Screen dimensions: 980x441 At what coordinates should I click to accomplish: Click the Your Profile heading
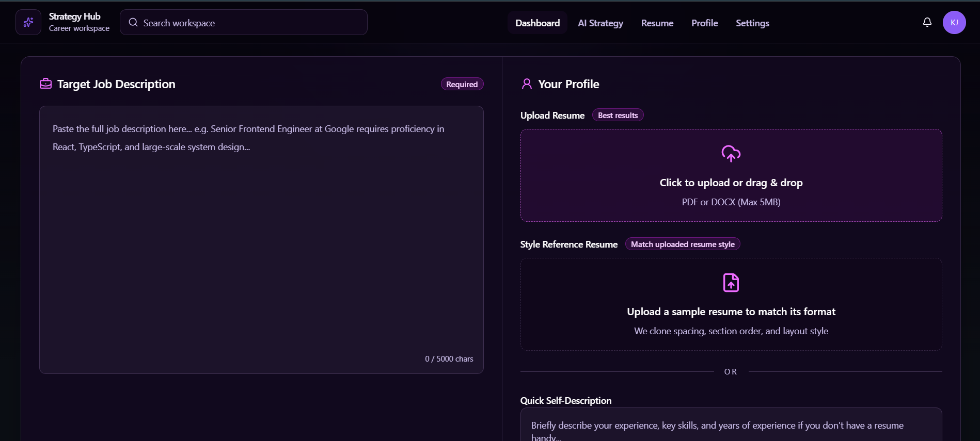pos(568,84)
